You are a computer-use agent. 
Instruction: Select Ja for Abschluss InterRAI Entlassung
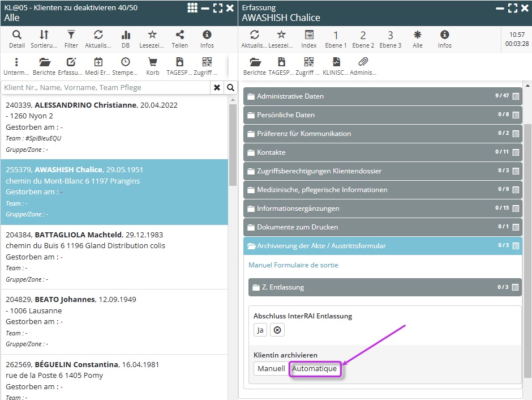point(260,330)
